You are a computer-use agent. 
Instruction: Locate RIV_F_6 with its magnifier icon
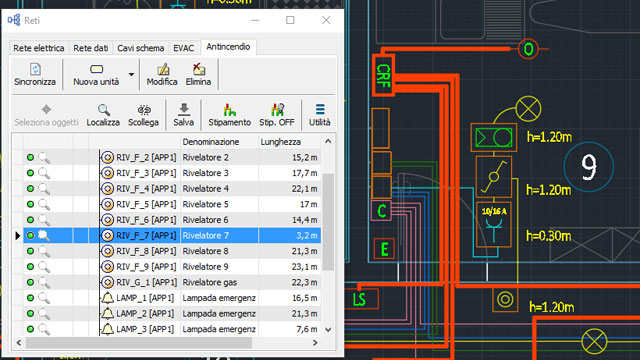click(44, 220)
